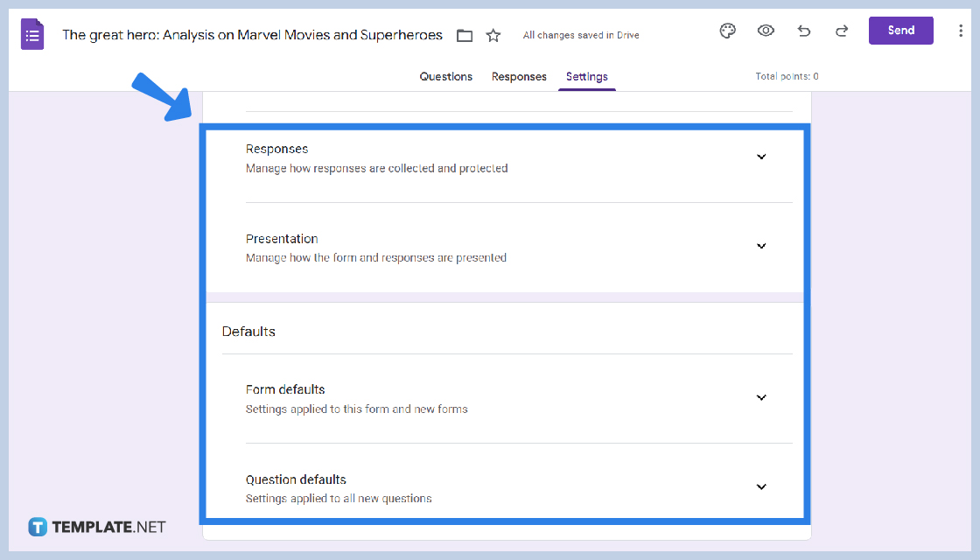
Task: Click the Redo arrow icon
Action: (841, 31)
